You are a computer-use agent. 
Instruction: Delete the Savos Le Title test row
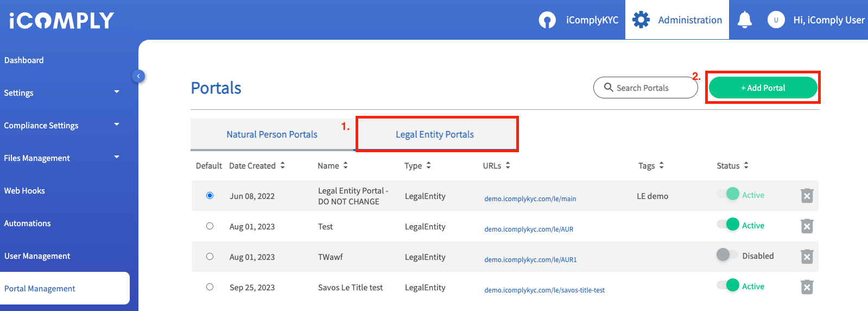(807, 287)
